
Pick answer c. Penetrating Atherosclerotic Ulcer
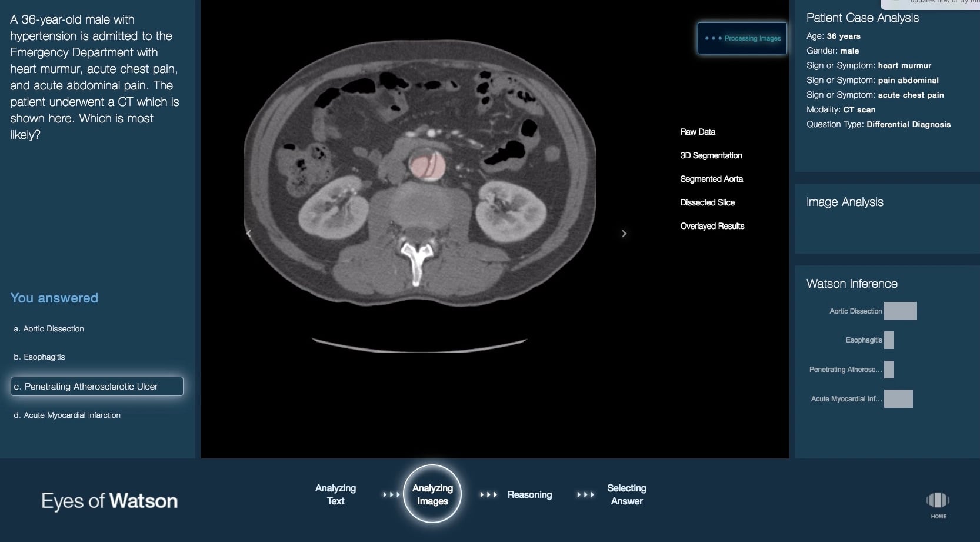click(97, 387)
